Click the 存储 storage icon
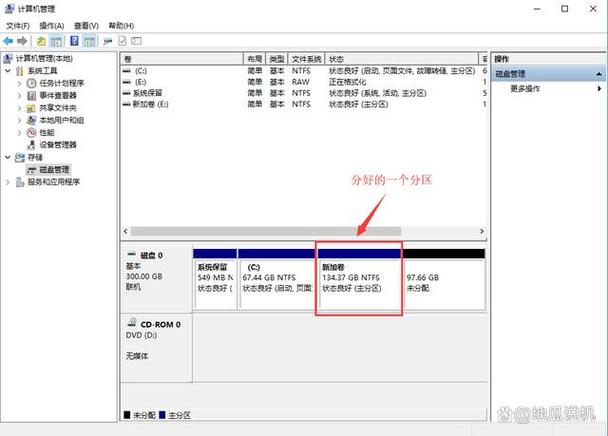The width and height of the screenshot is (608, 436). pyautogui.click(x=20, y=157)
